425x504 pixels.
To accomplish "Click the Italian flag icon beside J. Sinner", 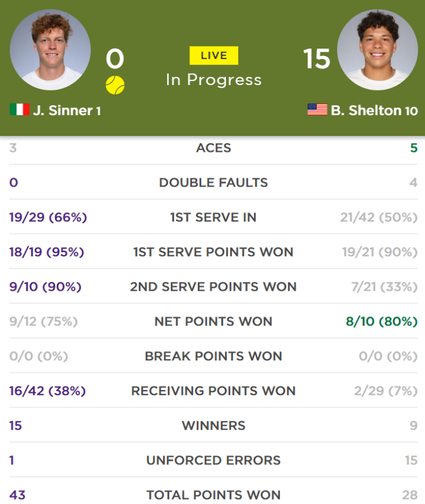I will point(19,109).
